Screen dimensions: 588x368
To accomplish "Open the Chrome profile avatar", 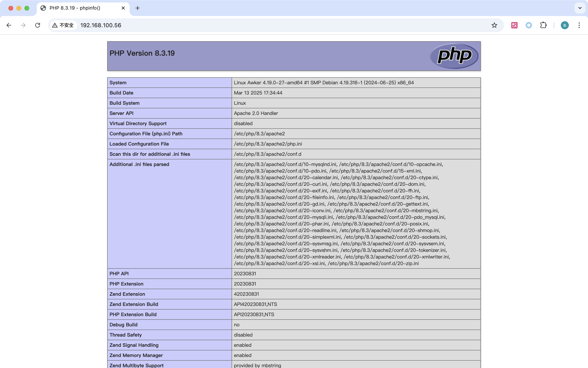I will click(x=565, y=25).
